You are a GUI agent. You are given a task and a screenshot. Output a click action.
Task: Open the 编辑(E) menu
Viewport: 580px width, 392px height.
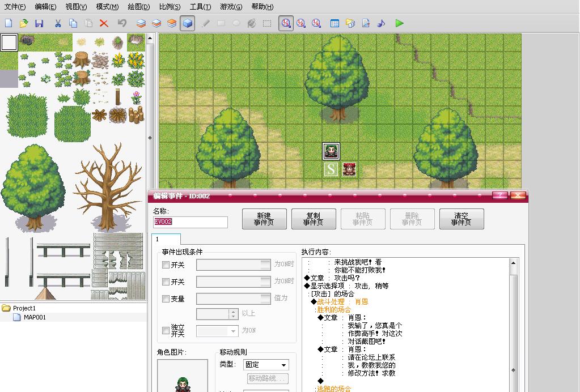click(45, 7)
